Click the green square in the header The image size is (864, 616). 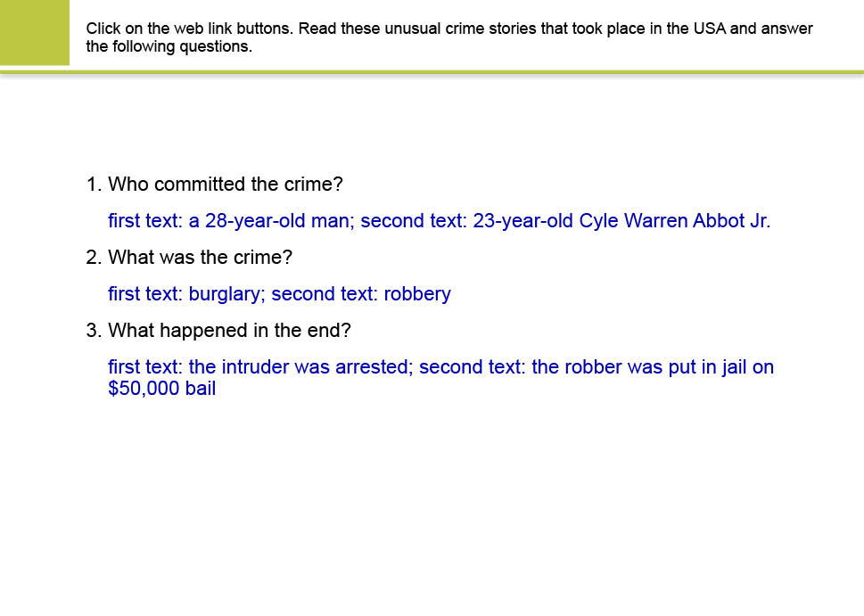(x=34, y=32)
